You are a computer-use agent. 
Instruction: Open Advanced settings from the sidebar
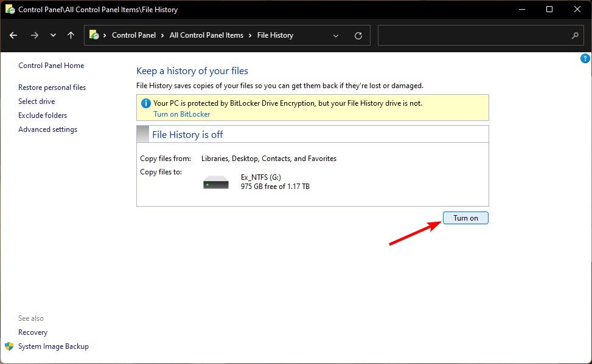[x=47, y=129]
